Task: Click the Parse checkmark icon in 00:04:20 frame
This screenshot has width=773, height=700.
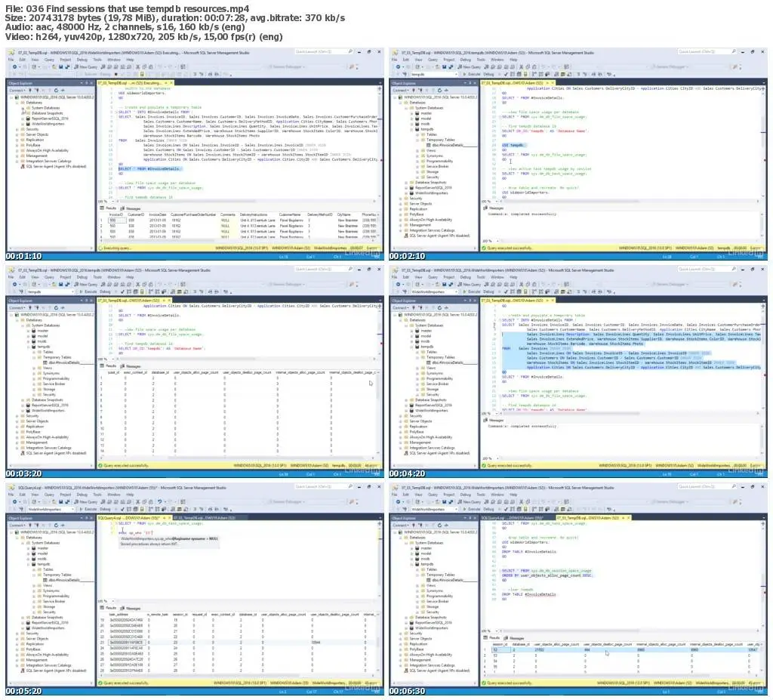Action: click(x=506, y=291)
